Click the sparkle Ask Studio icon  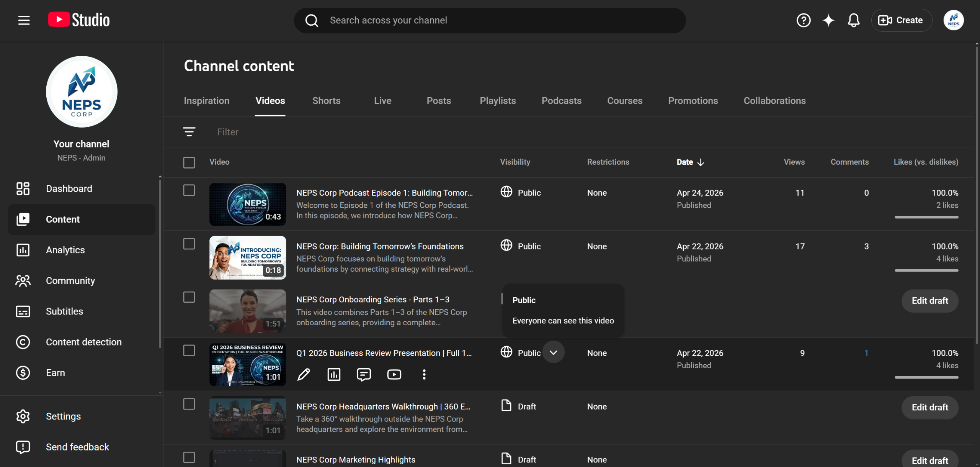tap(828, 20)
